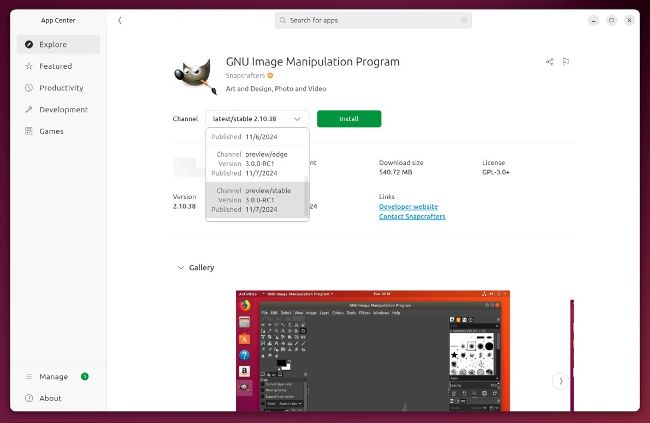Image resolution: width=650 pixels, height=423 pixels.
Task: Click the GNU Image Manipulation Program title
Action: pyautogui.click(x=313, y=62)
